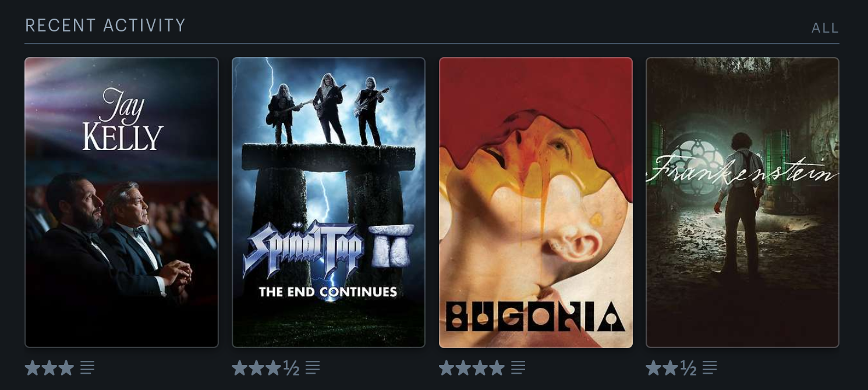Click the three-star rating under Jay Kelly
Screen dimensions: 868x390
pos(49,368)
